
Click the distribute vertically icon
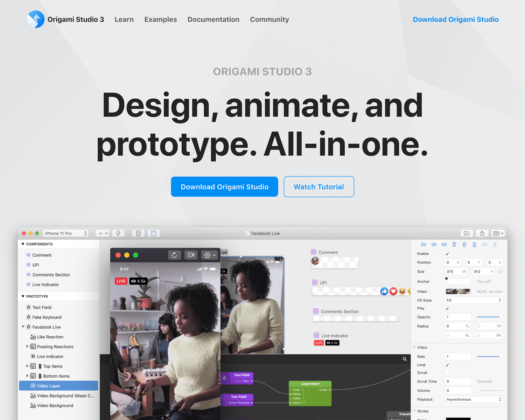(x=495, y=245)
